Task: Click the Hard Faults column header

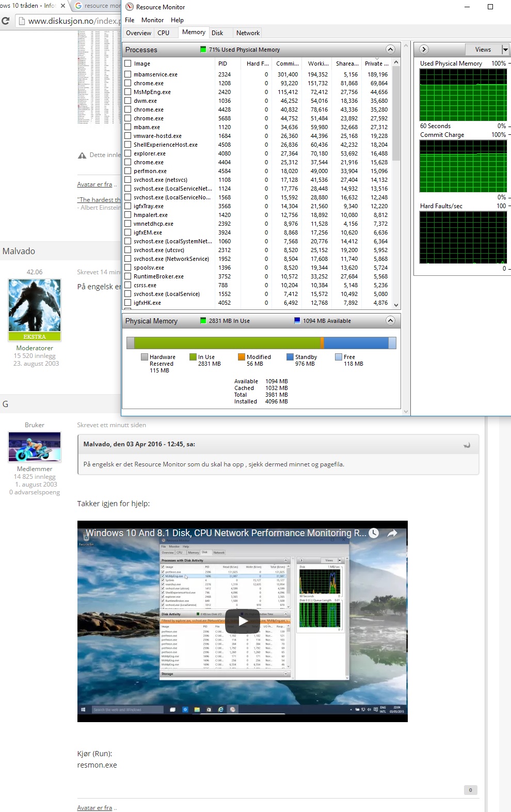Action: click(x=257, y=64)
